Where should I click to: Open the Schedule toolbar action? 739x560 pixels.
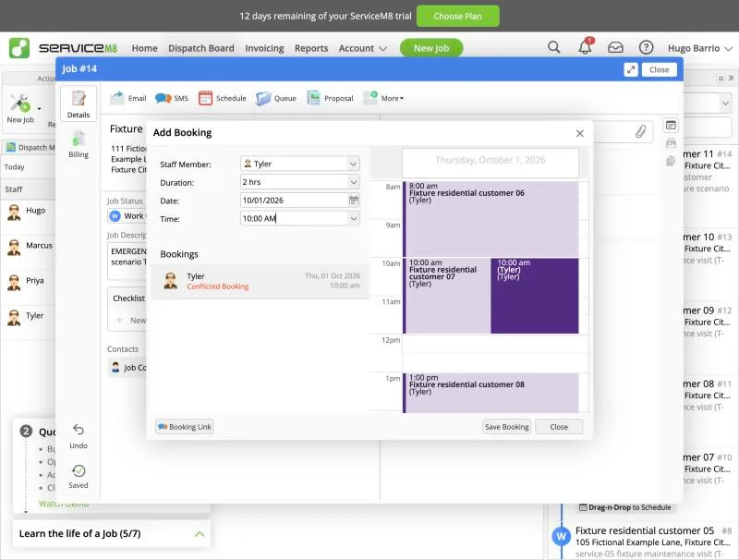click(223, 98)
